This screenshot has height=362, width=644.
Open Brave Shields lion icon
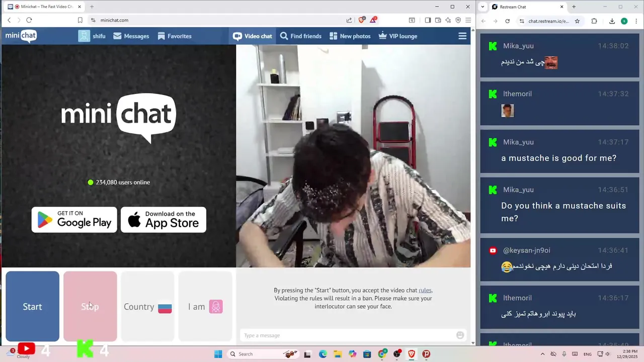pos(361,20)
